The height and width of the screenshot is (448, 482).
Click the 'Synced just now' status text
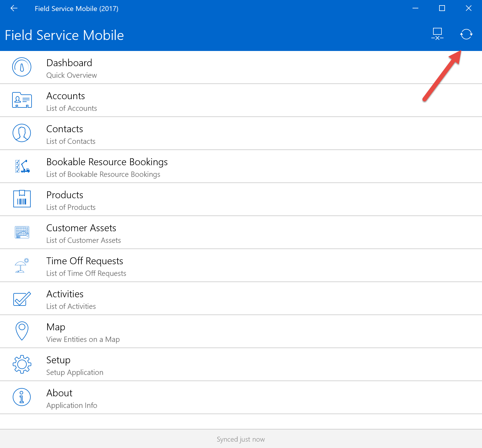tap(241, 439)
